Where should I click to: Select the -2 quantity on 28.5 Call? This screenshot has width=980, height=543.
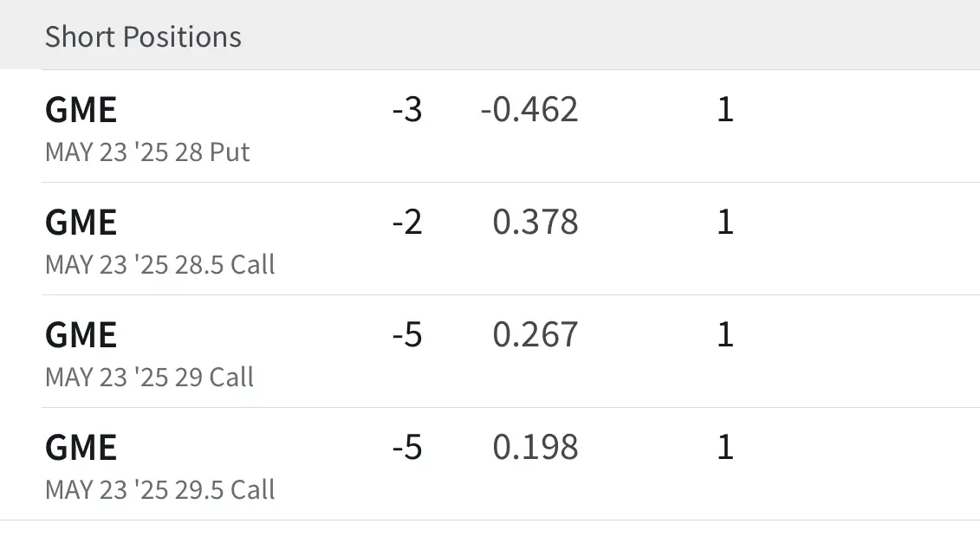(407, 222)
